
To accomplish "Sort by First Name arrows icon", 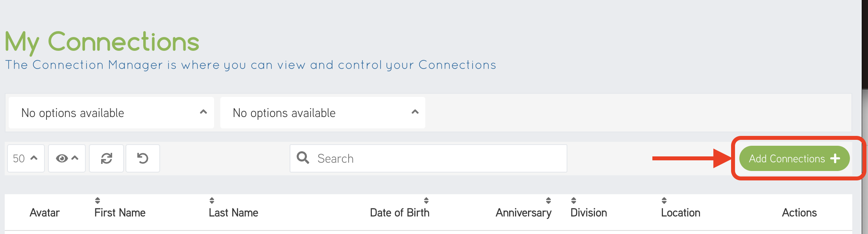I will pyautogui.click(x=98, y=201).
